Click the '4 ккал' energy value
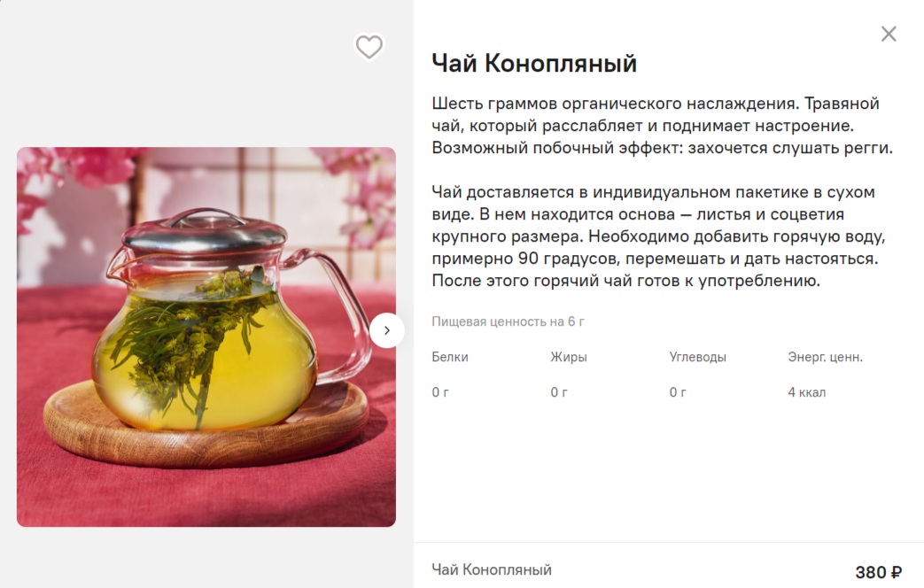 click(807, 392)
